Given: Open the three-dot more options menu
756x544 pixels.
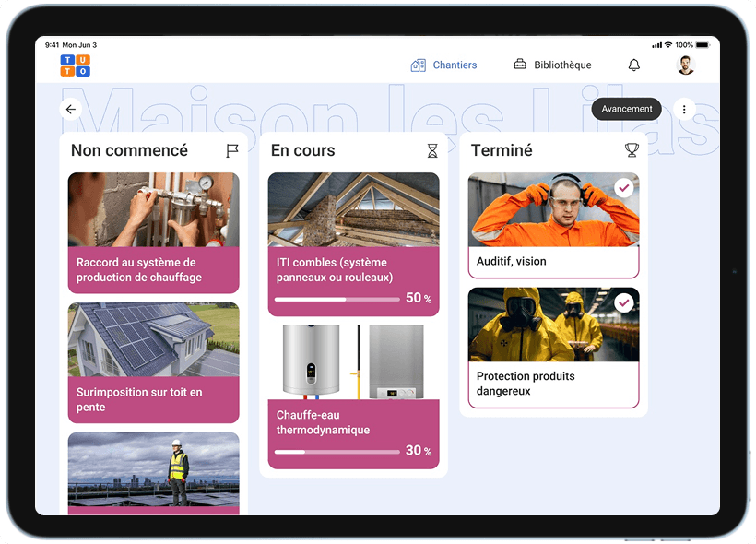Looking at the screenshot, I should (x=684, y=110).
